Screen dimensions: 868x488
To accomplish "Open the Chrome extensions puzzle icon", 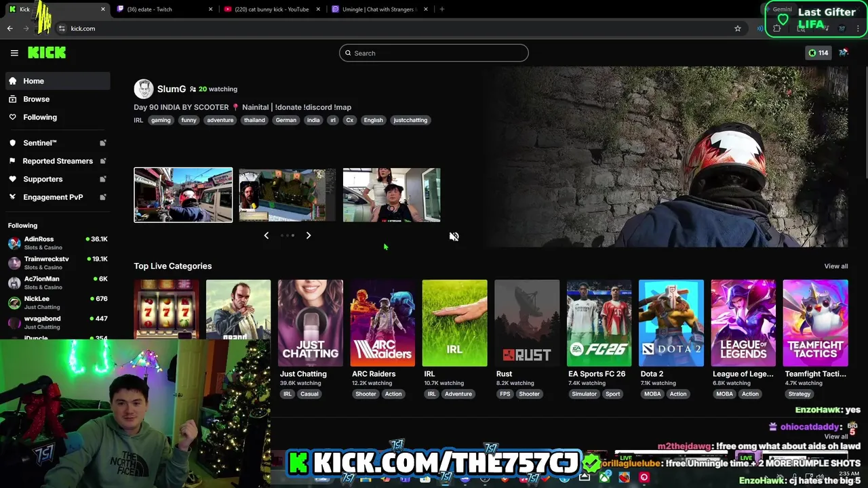I will coord(777,28).
